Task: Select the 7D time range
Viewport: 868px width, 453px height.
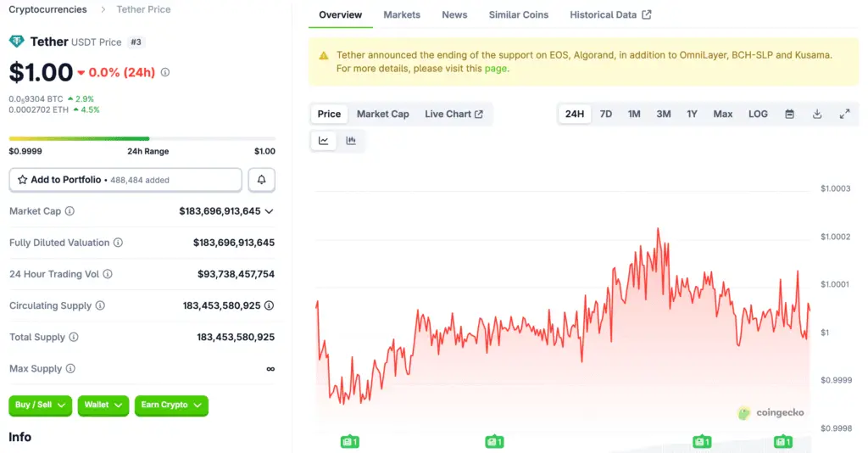Action: (606, 114)
